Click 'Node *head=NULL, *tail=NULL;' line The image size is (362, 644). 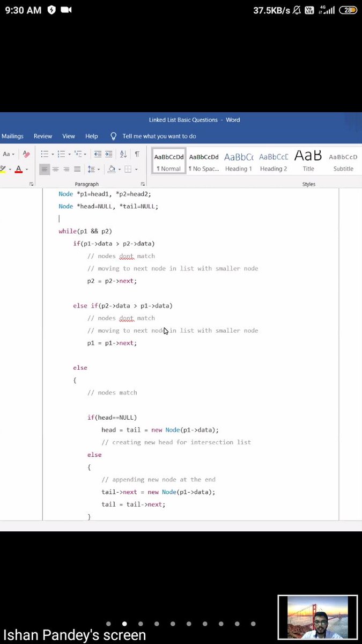[108, 206]
